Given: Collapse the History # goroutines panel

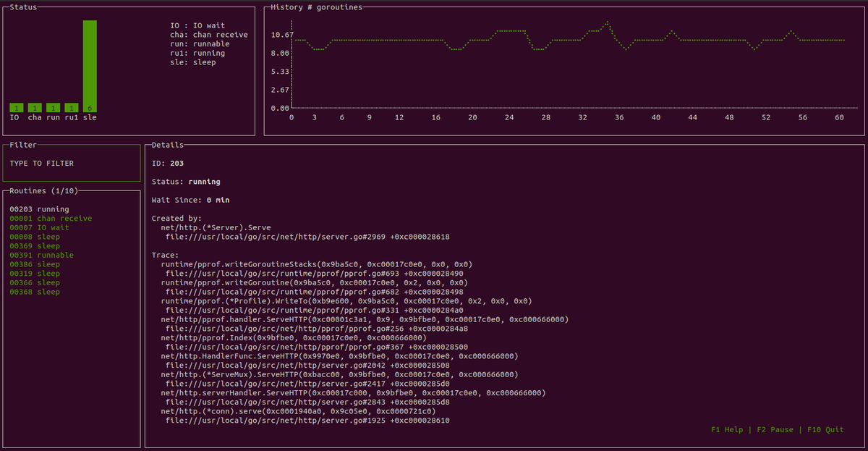Looking at the screenshot, I should [317, 7].
